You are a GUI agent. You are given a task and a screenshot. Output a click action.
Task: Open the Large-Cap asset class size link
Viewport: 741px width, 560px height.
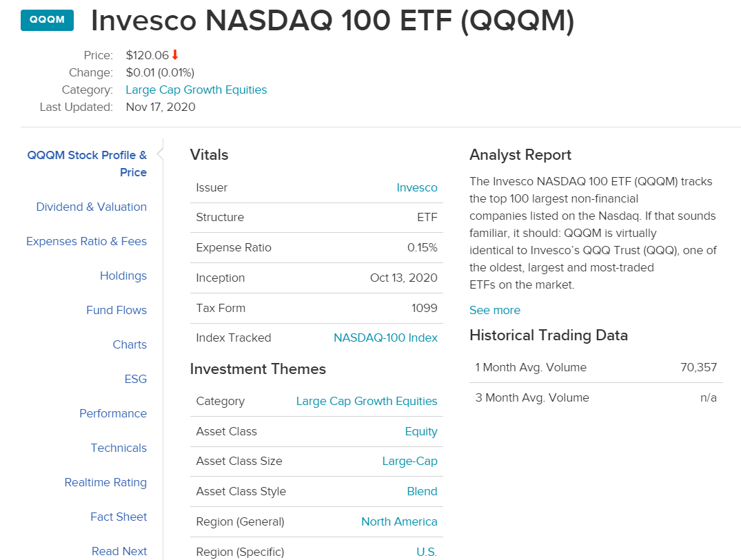tap(409, 461)
